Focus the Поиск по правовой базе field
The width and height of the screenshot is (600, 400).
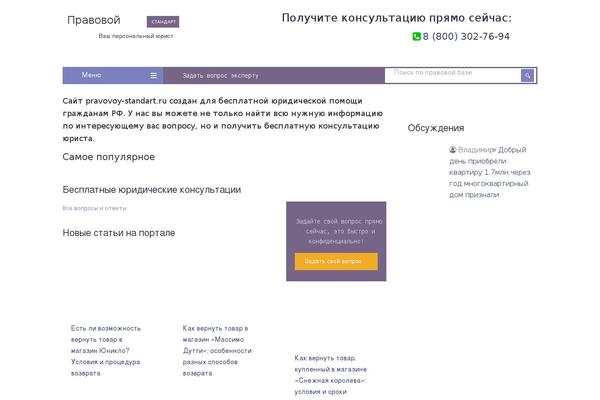point(453,75)
